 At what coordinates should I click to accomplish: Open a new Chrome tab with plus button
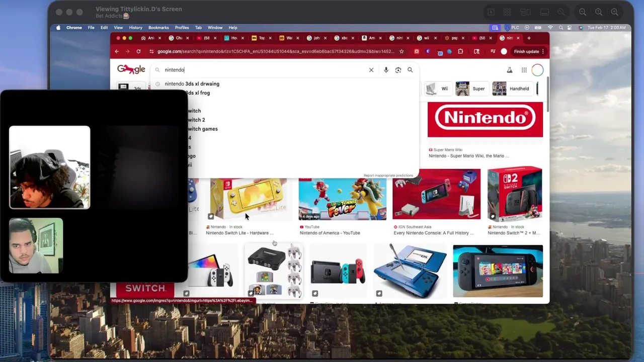point(529,38)
